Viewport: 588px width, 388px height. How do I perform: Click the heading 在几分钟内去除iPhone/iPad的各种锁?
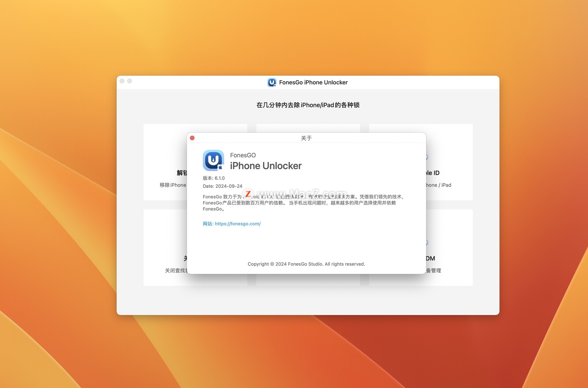point(308,105)
